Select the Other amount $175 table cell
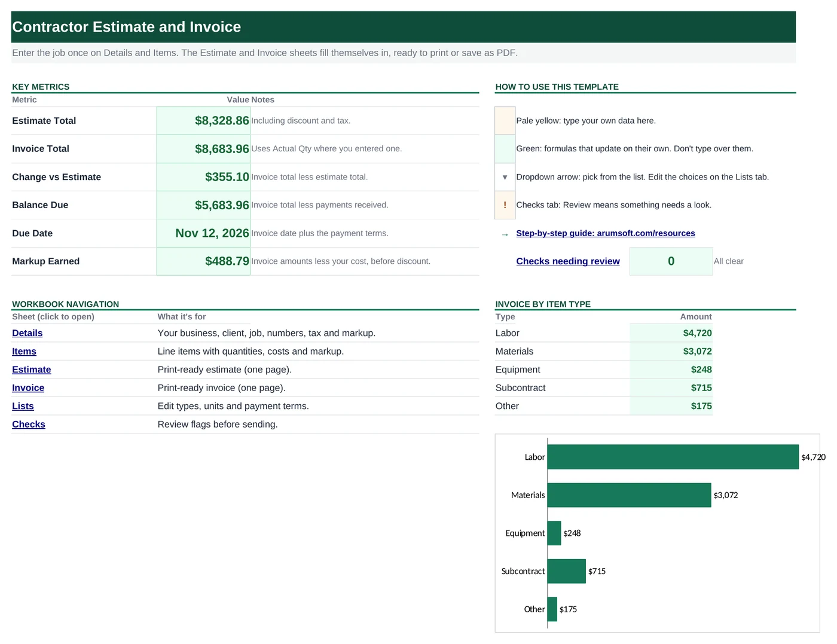The image size is (837, 644). tap(671, 406)
